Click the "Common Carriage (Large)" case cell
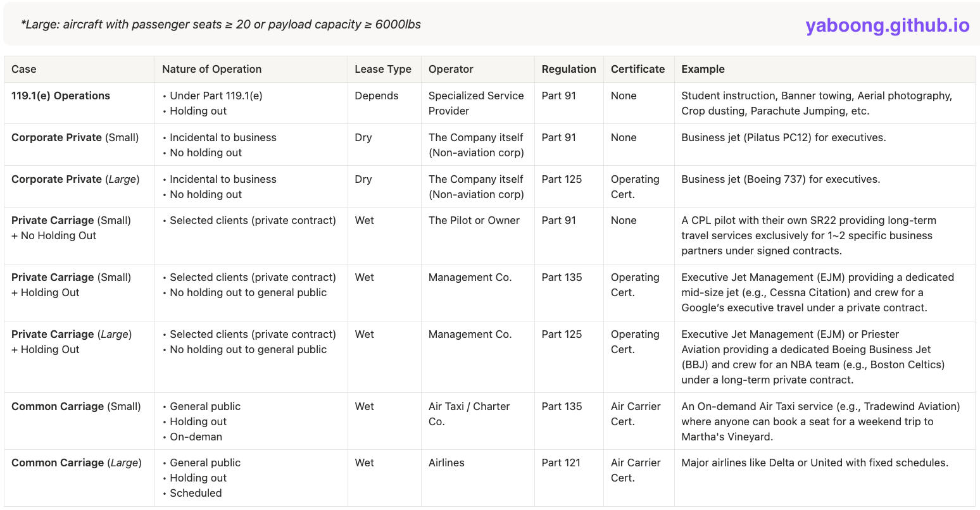980x510 pixels. pos(76,463)
